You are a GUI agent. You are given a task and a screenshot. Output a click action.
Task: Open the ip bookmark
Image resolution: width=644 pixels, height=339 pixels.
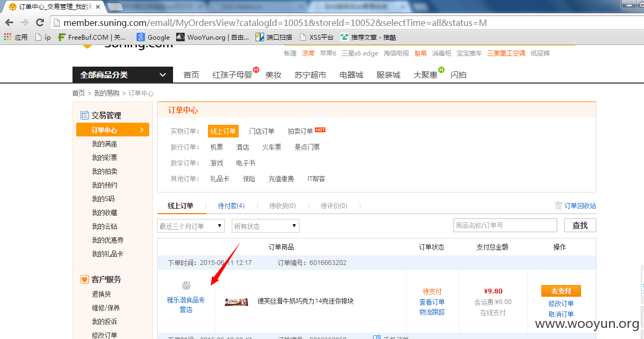coord(43,37)
